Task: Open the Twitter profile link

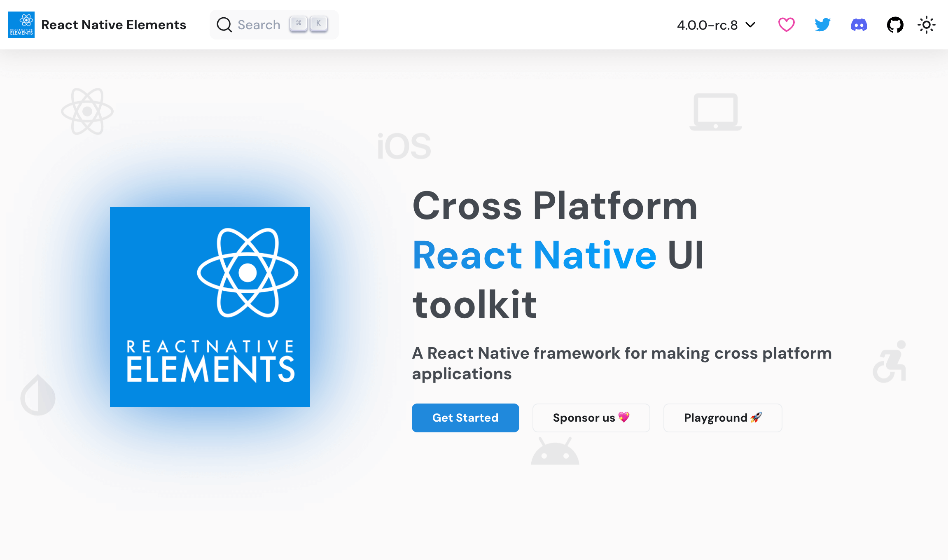Action: [x=822, y=25]
